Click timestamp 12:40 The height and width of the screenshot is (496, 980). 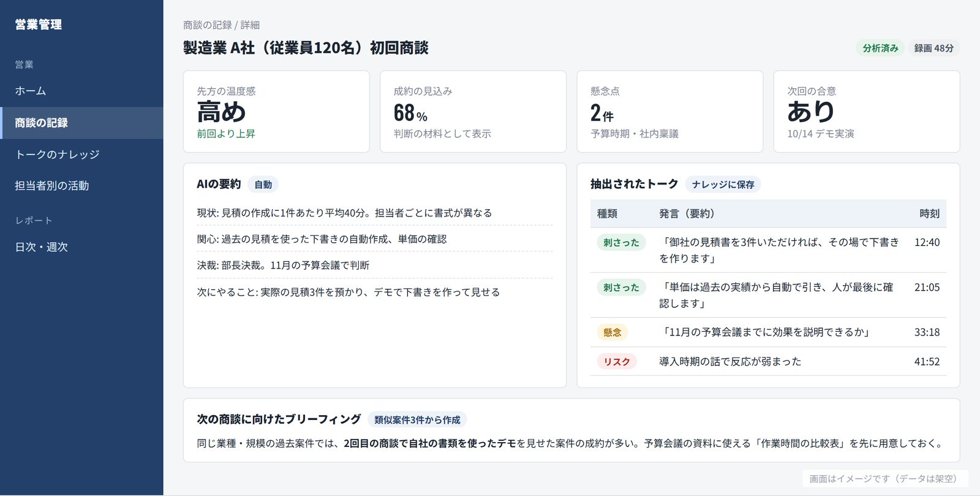coord(927,243)
